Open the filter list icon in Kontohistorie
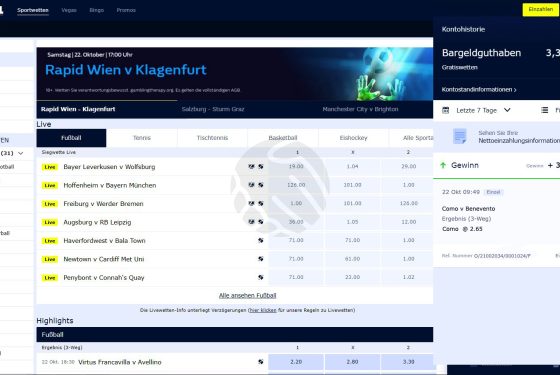 click(x=544, y=110)
